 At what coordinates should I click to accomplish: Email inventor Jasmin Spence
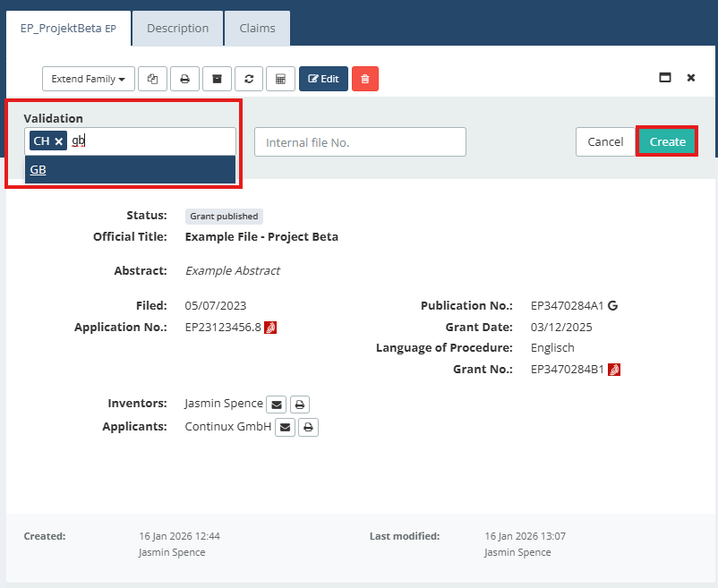pyautogui.click(x=276, y=405)
